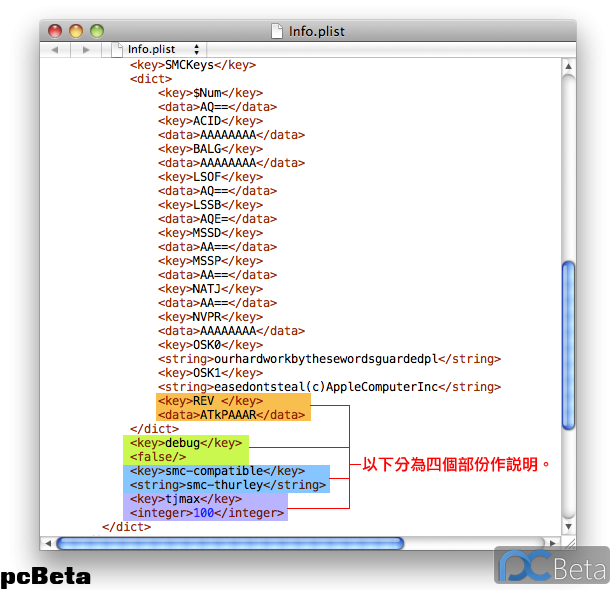616x590 pixels.
Task: Click the red close window button
Action: (55, 31)
